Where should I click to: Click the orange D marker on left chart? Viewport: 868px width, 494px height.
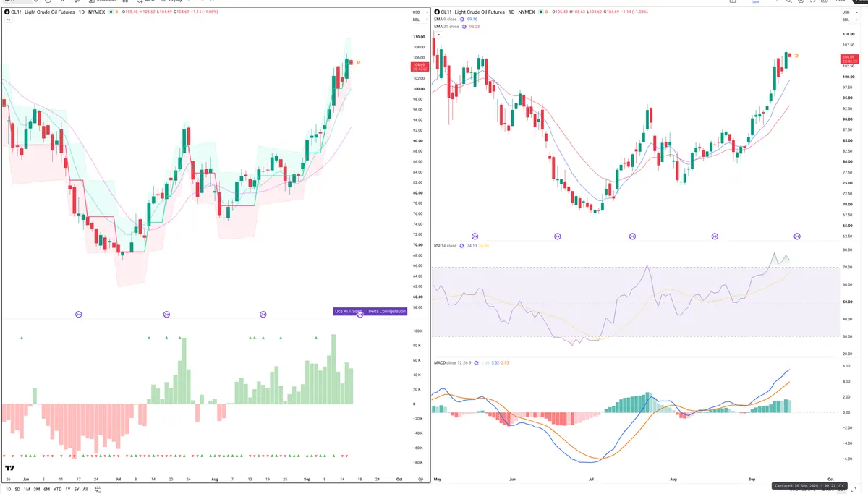pos(358,63)
